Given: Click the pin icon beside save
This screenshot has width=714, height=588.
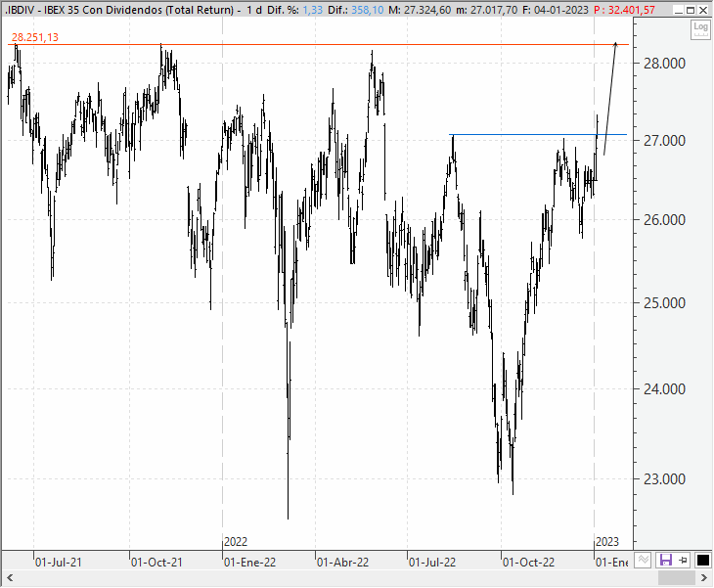Looking at the screenshot, I should pos(683,561).
